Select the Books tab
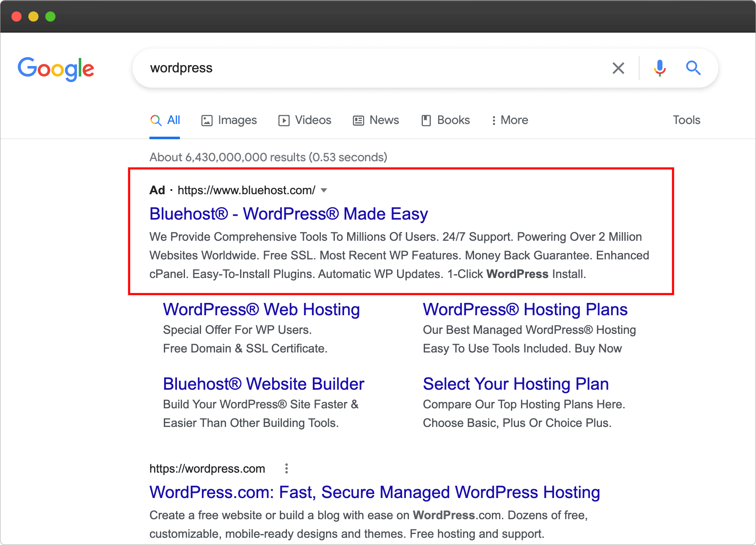756x545 pixels. (x=446, y=120)
